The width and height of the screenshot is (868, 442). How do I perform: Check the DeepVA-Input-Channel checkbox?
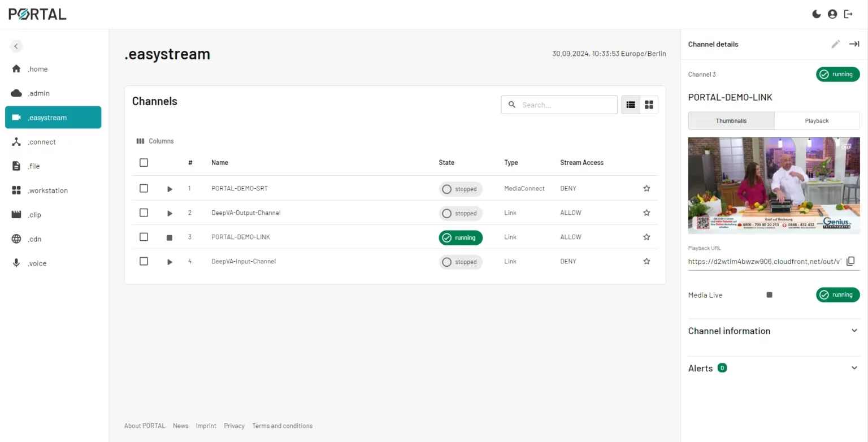pos(144,261)
